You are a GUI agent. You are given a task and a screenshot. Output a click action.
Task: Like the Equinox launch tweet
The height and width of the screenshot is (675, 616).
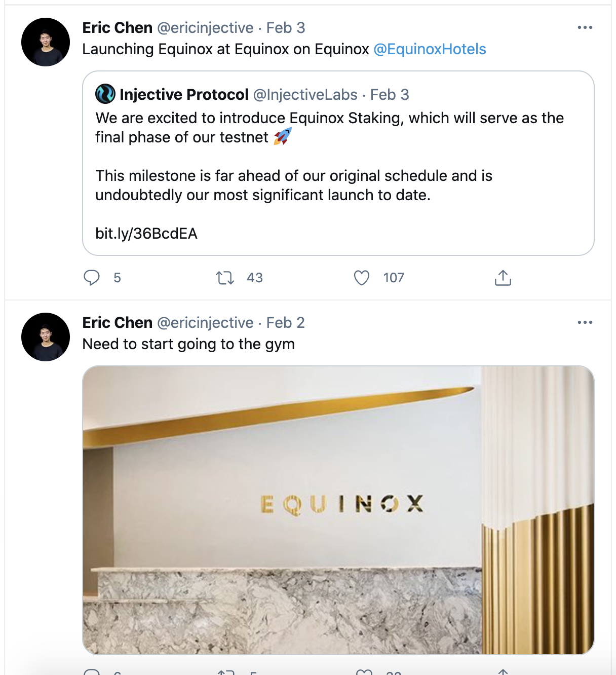(361, 277)
